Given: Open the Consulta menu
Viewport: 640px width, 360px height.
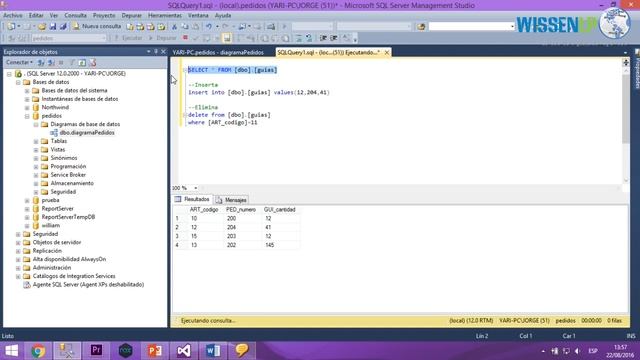Looking at the screenshot, I should coord(76,16).
